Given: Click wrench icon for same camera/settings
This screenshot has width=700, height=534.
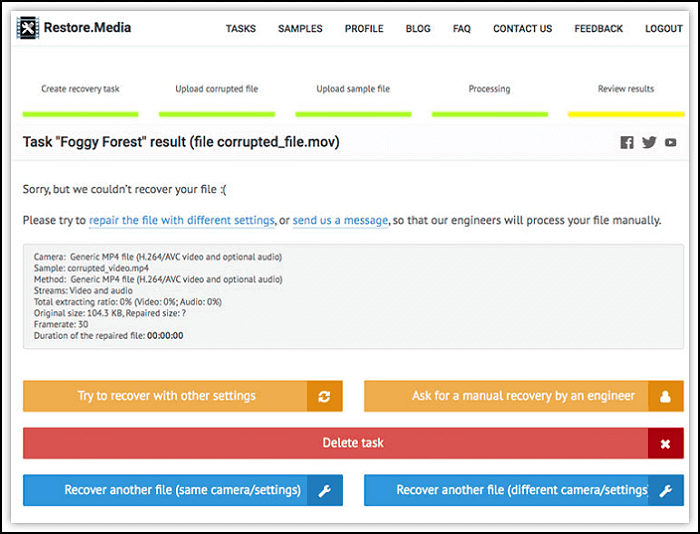Looking at the screenshot, I should 325,490.
